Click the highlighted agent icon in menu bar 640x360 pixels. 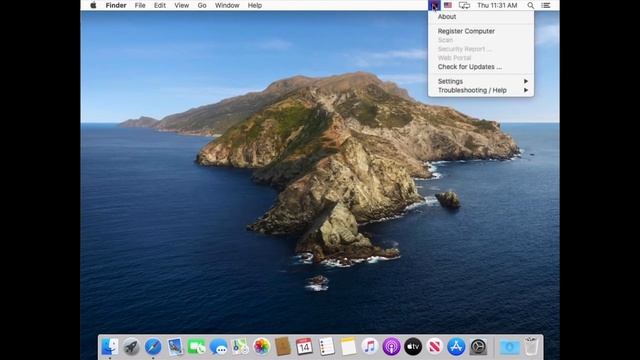point(434,5)
